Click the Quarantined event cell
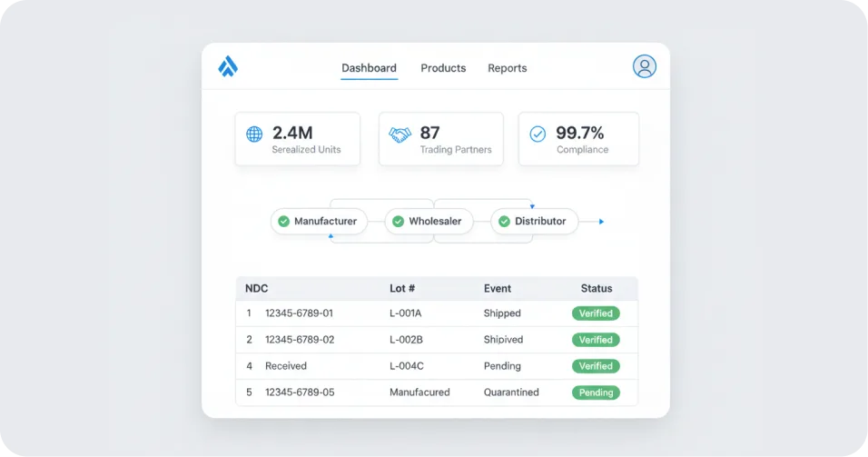The width and height of the screenshot is (868, 457). click(511, 392)
